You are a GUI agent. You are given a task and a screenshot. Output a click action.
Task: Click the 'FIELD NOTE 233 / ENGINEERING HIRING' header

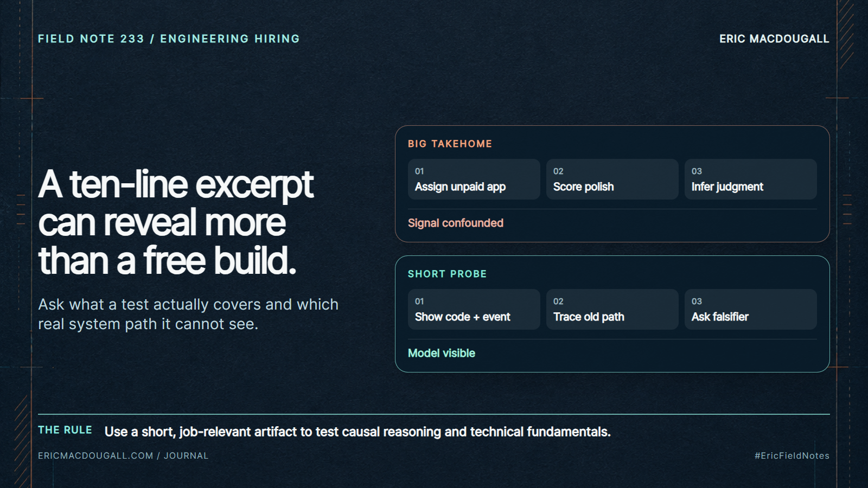[x=169, y=38]
